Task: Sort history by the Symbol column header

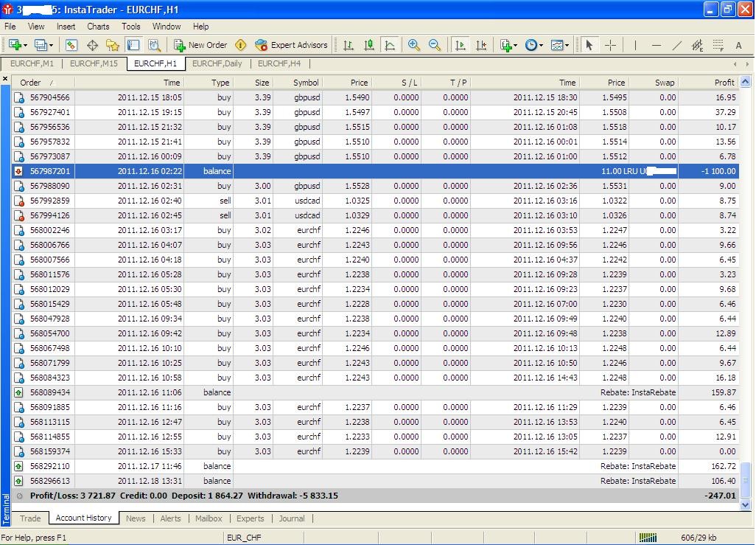Action: click(299, 83)
